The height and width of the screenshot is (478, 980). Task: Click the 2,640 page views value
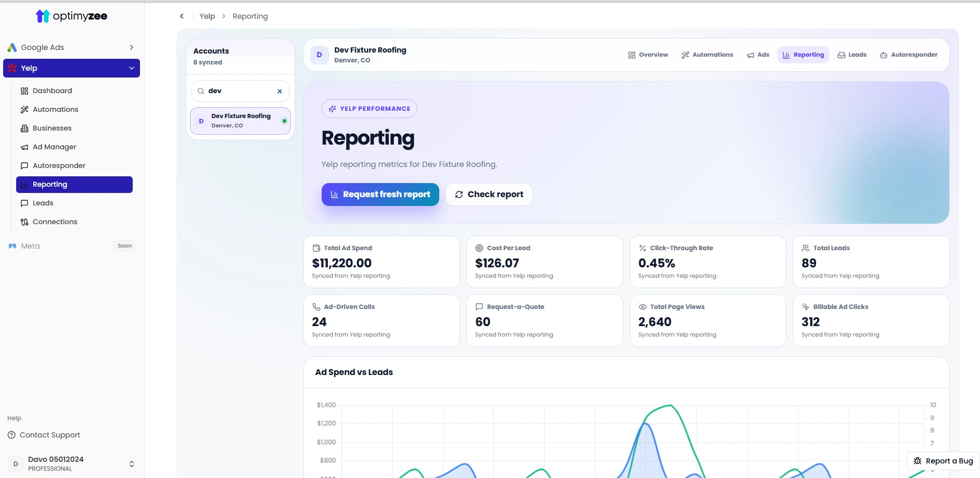[x=655, y=322]
